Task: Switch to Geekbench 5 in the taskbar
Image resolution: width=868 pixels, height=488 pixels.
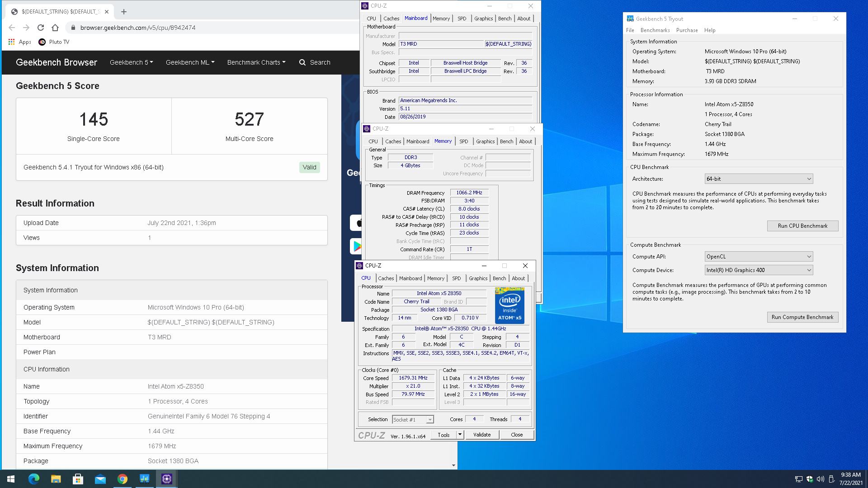Action: pos(144,479)
